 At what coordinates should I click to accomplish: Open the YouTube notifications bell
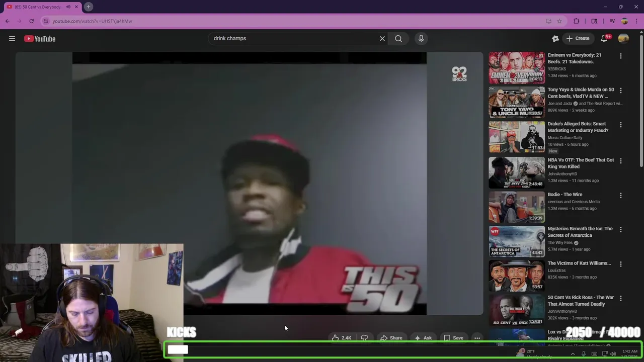coord(604,38)
